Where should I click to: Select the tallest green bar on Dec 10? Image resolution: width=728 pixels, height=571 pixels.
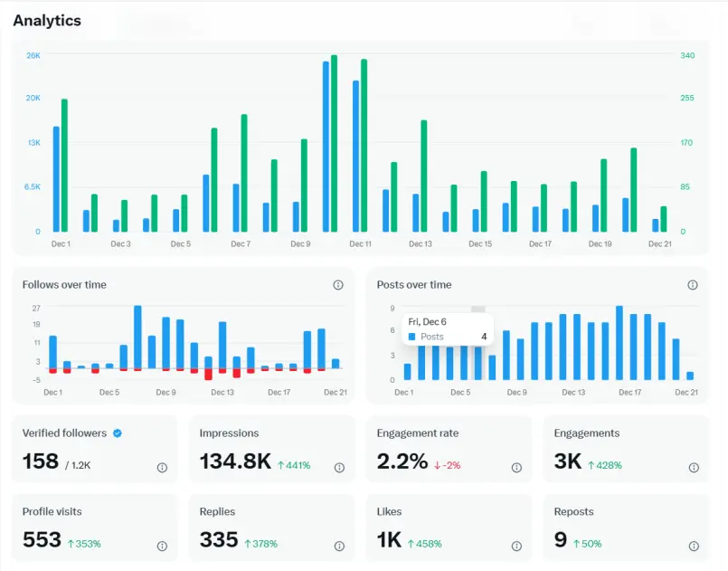[x=334, y=143]
